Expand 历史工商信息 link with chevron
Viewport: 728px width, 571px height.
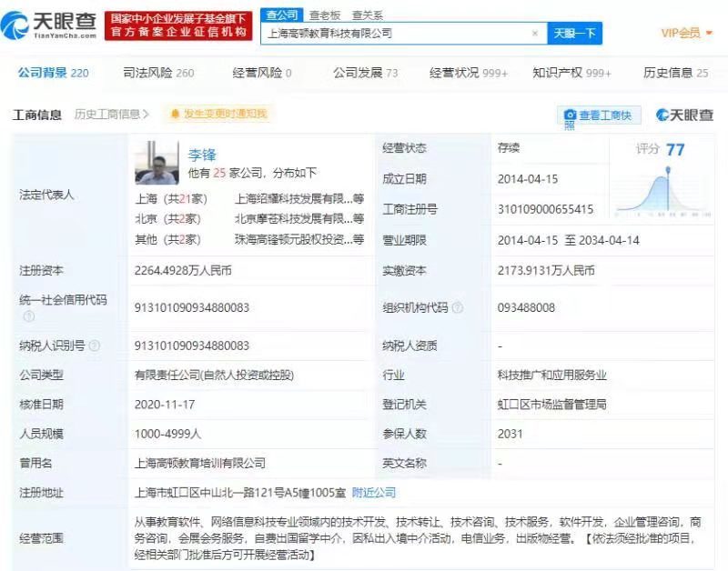click(111, 114)
